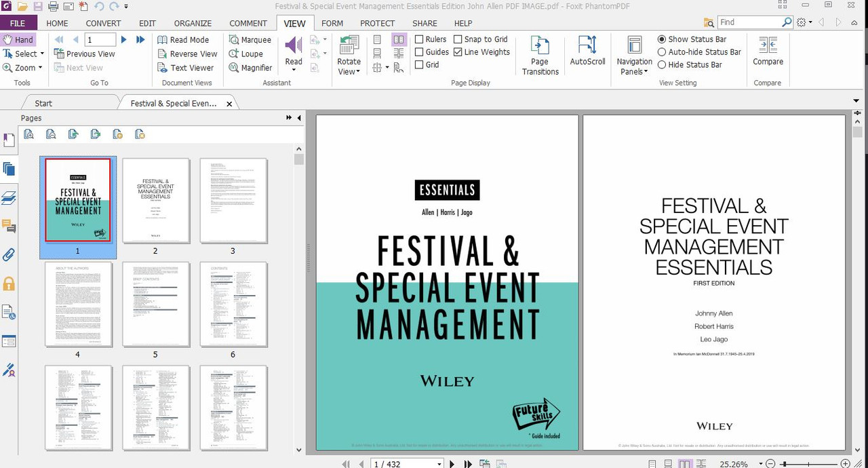Enlarge page thumbnails in Pages panel
Viewport: 868px width, 468px height.
[29, 134]
